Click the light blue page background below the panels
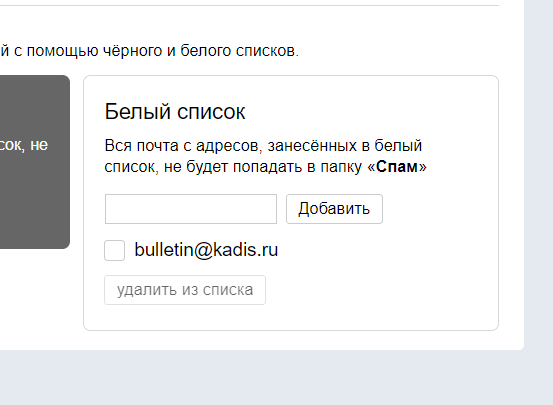The height and width of the screenshot is (405, 553). [x=276, y=377]
